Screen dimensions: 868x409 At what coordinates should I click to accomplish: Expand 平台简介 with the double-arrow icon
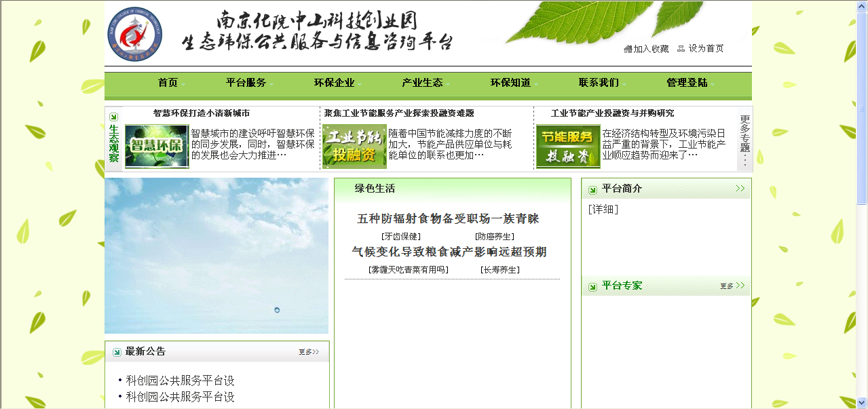click(x=740, y=189)
